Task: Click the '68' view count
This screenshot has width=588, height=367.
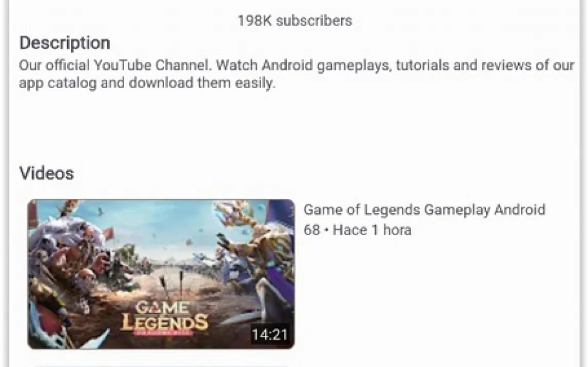Action: pos(311,230)
